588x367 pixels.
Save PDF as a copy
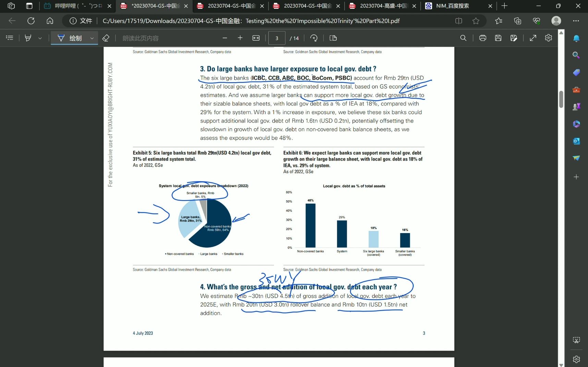(514, 38)
